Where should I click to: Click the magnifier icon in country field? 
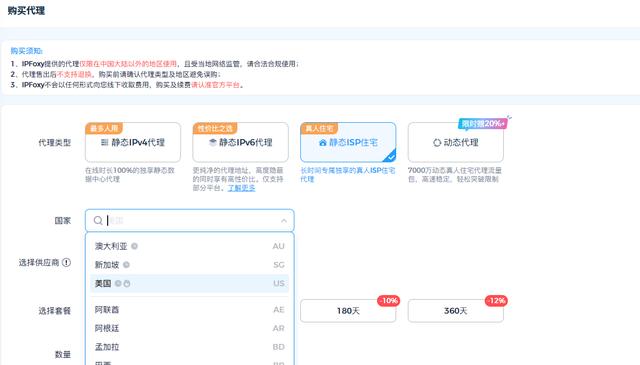point(98,220)
